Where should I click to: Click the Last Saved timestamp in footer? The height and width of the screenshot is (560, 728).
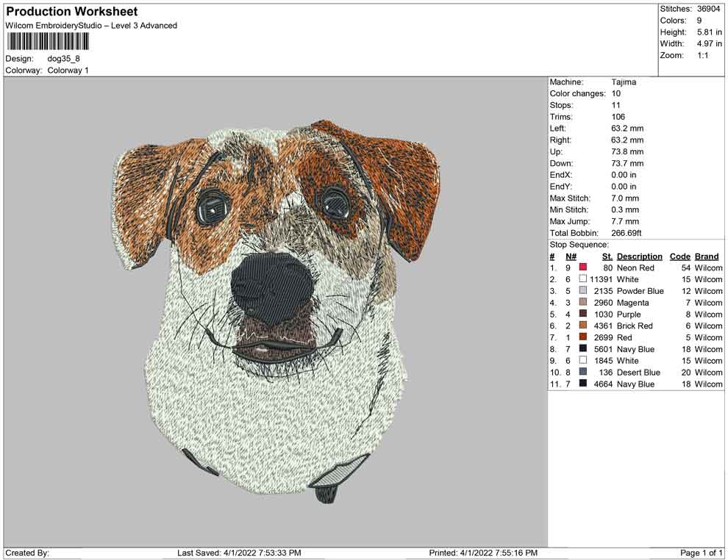[x=239, y=553]
